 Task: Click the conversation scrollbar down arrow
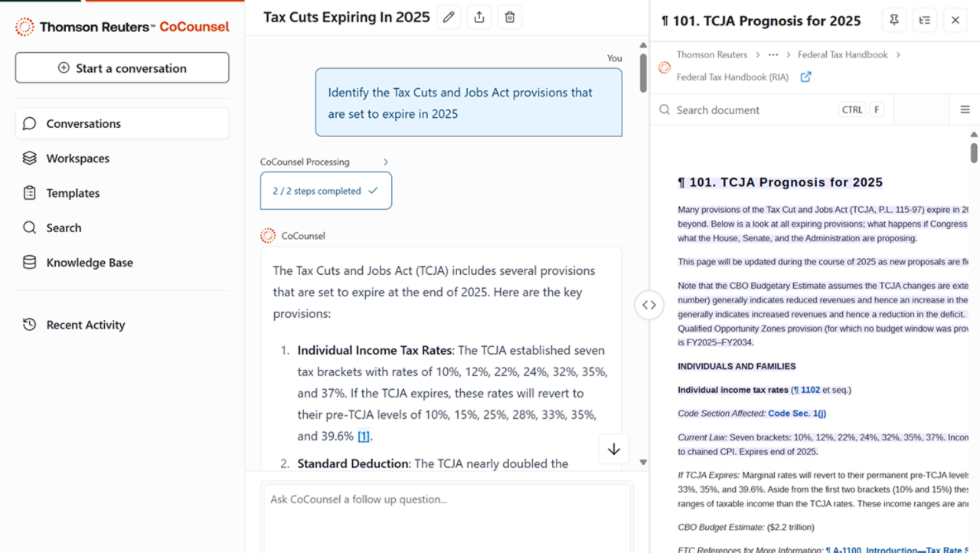[643, 463]
